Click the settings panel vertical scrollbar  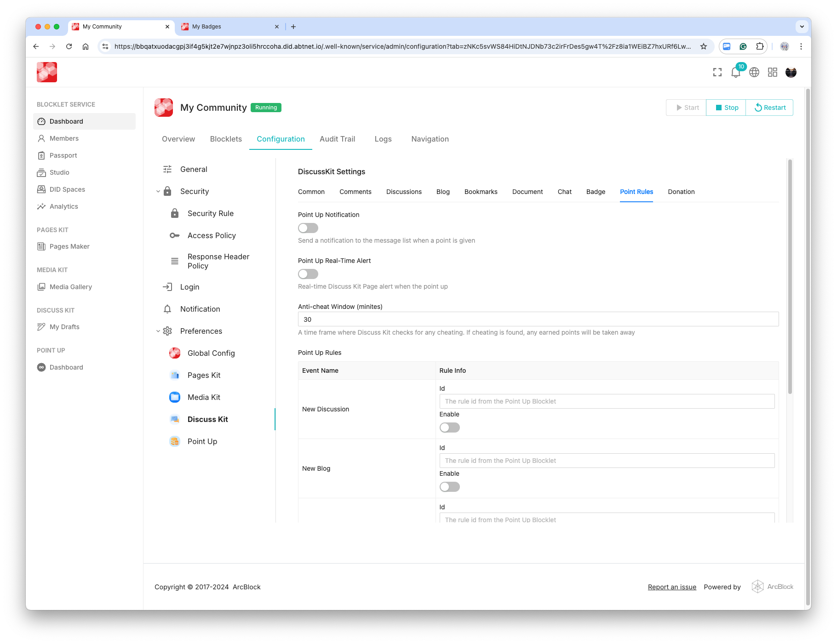pos(790,276)
